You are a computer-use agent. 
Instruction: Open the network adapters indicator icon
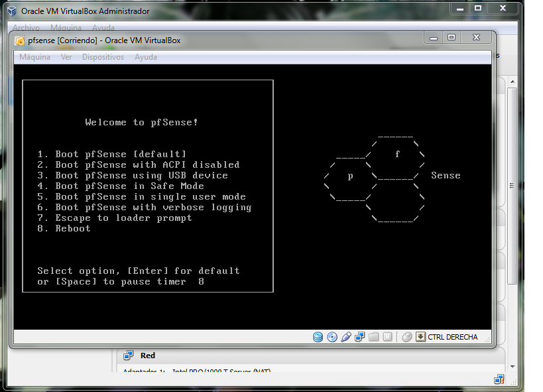359,337
